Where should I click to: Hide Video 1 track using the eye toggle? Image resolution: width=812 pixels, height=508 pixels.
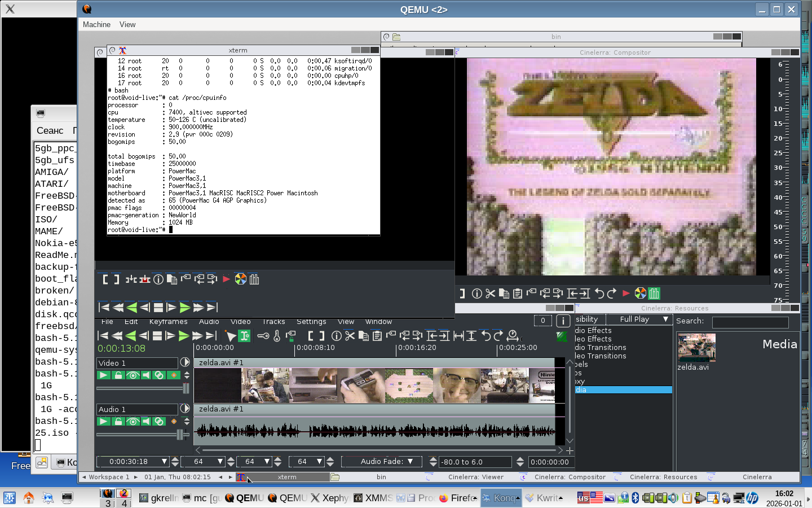[x=133, y=375]
